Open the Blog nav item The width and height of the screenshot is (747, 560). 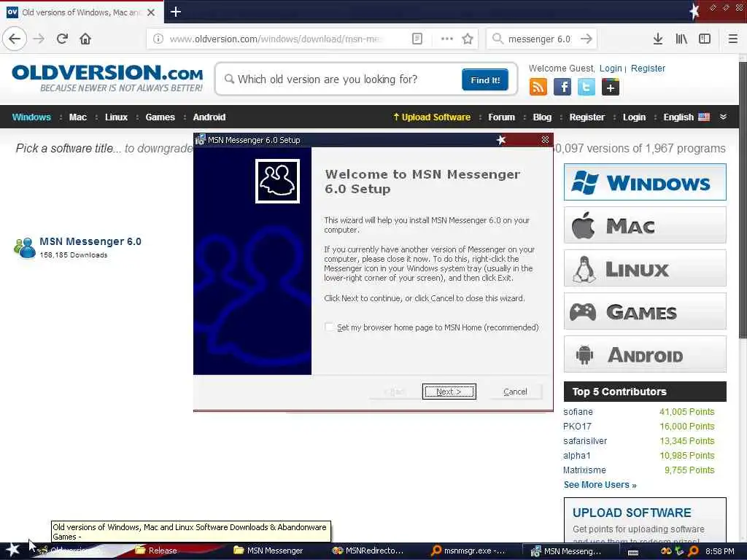[x=542, y=117]
